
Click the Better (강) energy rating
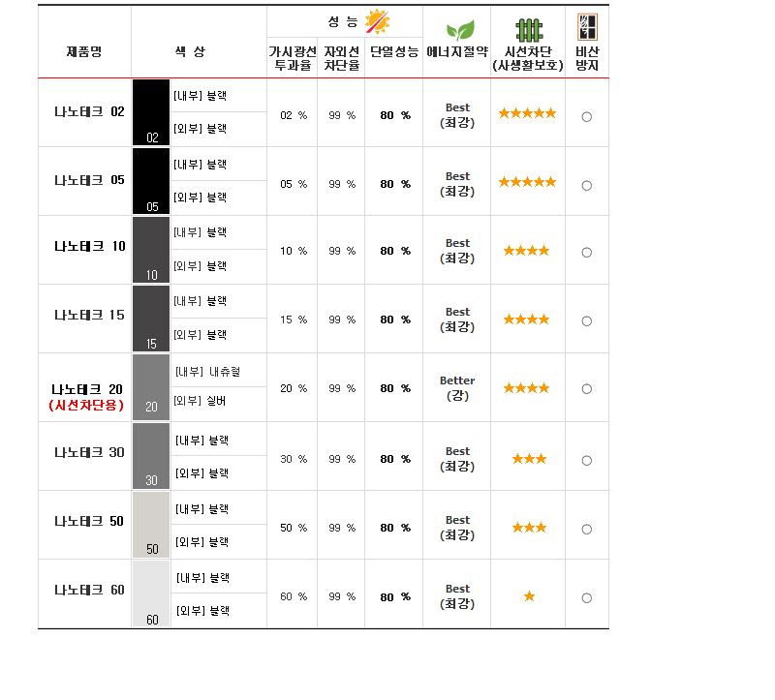[457, 388]
